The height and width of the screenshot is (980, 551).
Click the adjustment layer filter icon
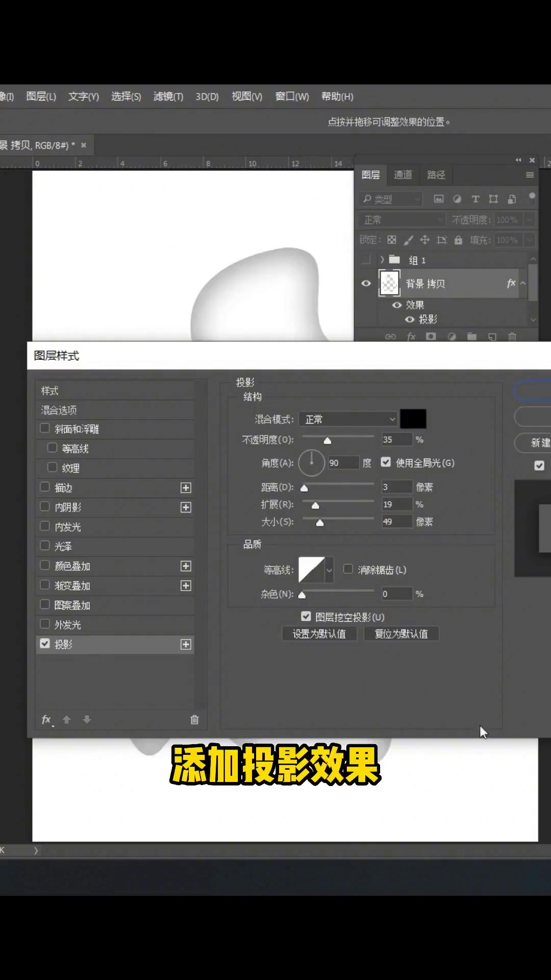pos(457,199)
